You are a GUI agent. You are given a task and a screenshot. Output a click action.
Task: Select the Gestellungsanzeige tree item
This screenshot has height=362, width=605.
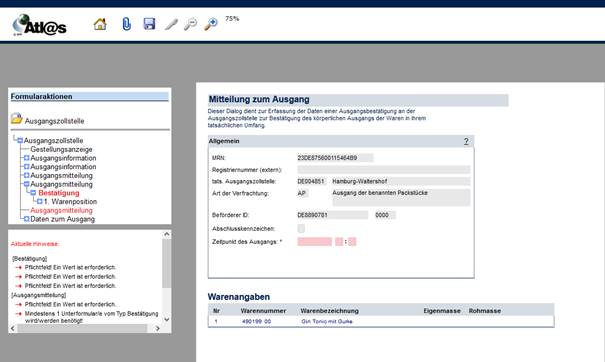pyautogui.click(x=61, y=149)
